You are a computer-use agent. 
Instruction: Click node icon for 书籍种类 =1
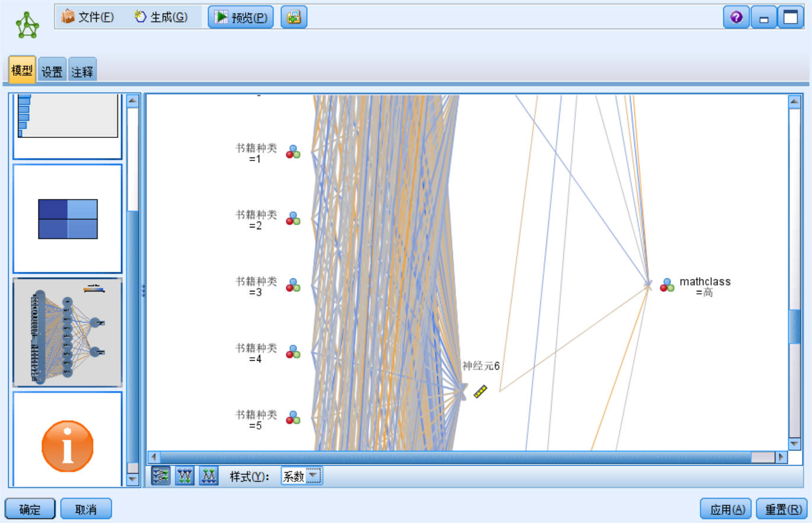[293, 152]
